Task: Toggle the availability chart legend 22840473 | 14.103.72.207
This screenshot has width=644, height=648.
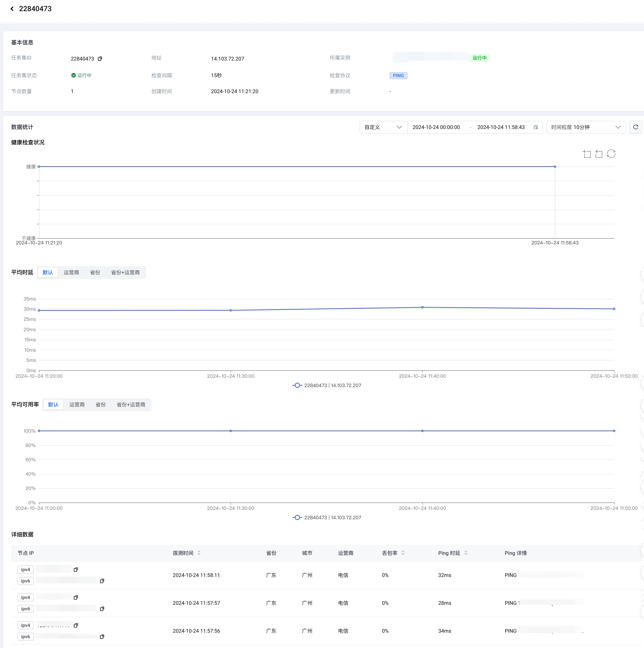Action: pyautogui.click(x=327, y=517)
